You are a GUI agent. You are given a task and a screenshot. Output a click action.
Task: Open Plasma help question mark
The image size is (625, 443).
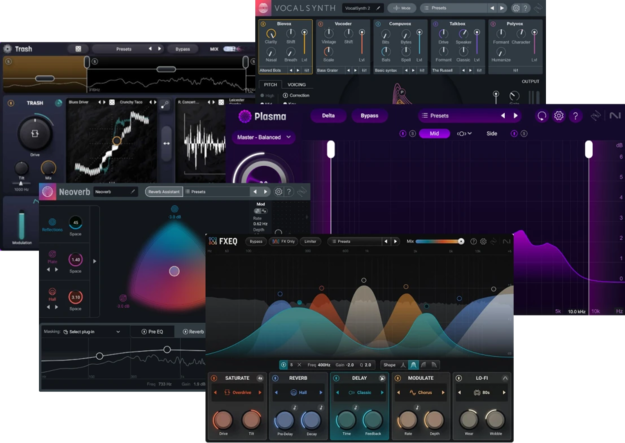pyautogui.click(x=575, y=116)
